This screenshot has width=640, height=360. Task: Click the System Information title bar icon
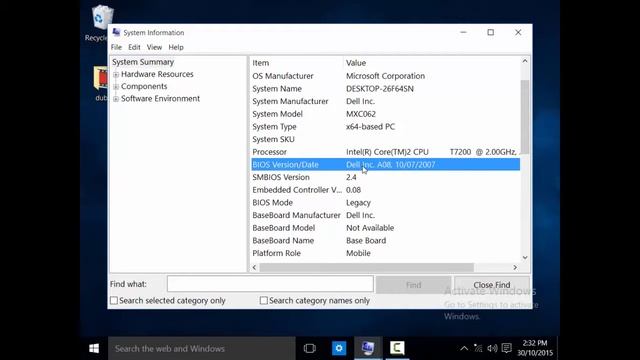point(116,32)
